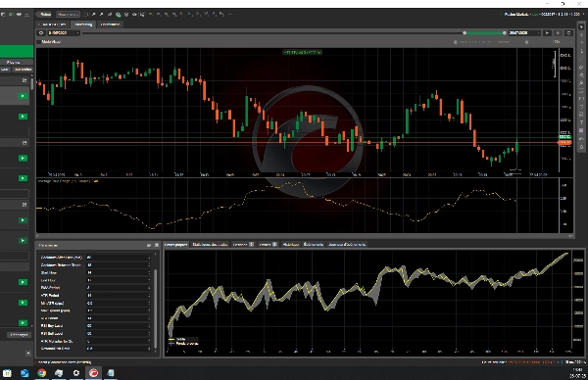Open the backtest end date dropdown
Viewport: 588px width, 380px height.
[524, 33]
